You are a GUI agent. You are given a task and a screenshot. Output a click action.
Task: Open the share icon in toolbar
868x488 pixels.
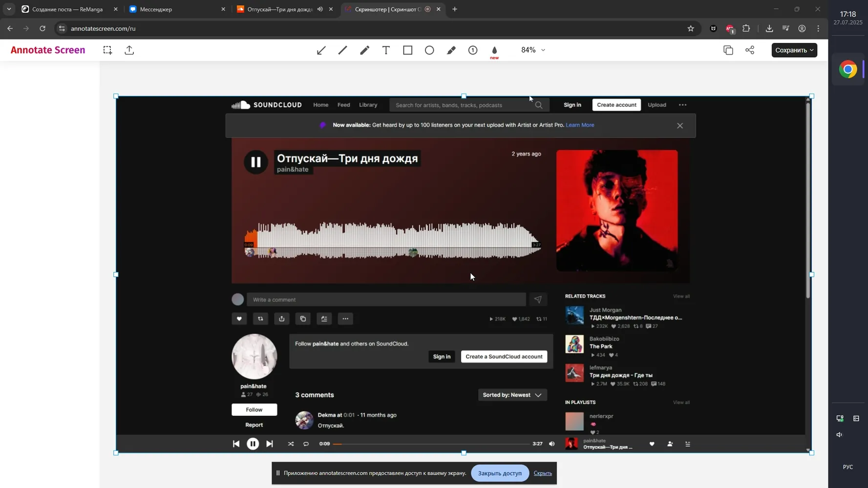pos(750,50)
